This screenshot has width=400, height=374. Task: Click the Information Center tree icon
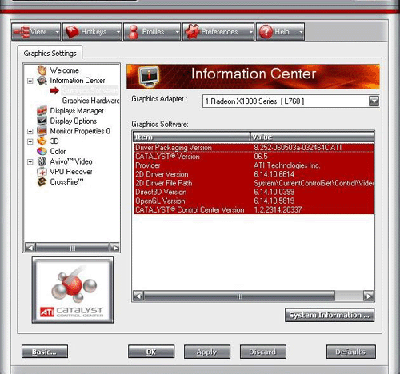[42, 80]
